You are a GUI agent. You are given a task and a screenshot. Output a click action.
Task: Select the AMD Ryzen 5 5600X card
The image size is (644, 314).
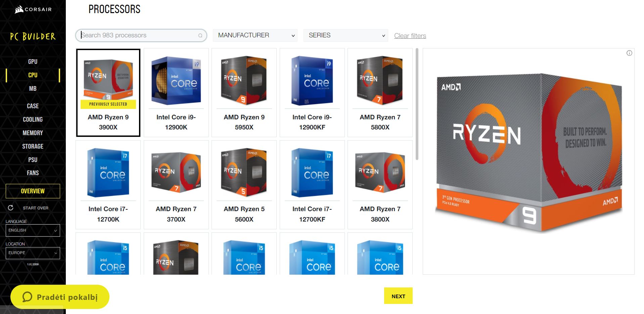click(244, 185)
